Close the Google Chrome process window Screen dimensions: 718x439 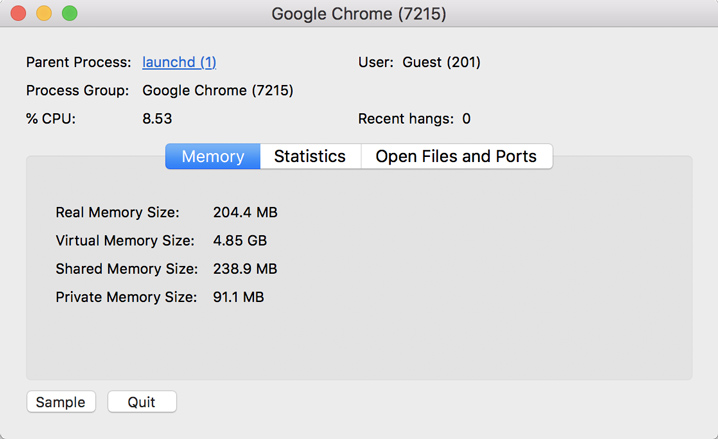[x=18, y=14]
